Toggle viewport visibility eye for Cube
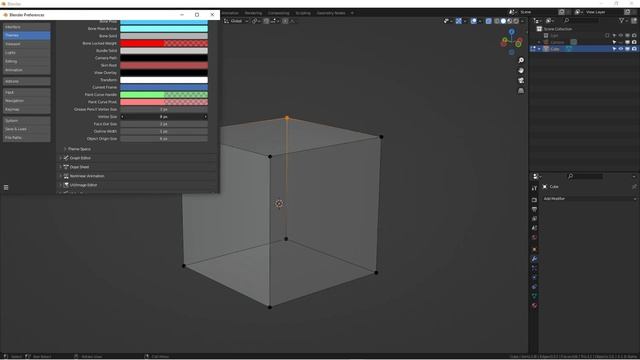640x360 pixels. pyautogui.click(x=621, y=49)
